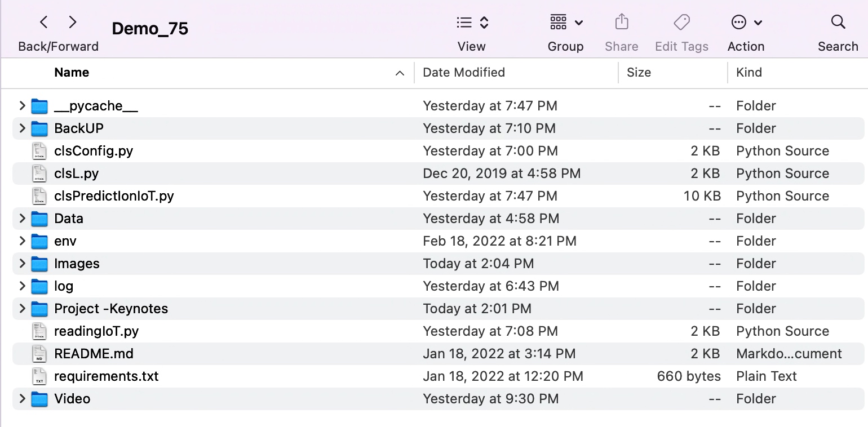Expand the Project -Keynotes folder
This screenshot has width=868, height=427.
point(22,309)
